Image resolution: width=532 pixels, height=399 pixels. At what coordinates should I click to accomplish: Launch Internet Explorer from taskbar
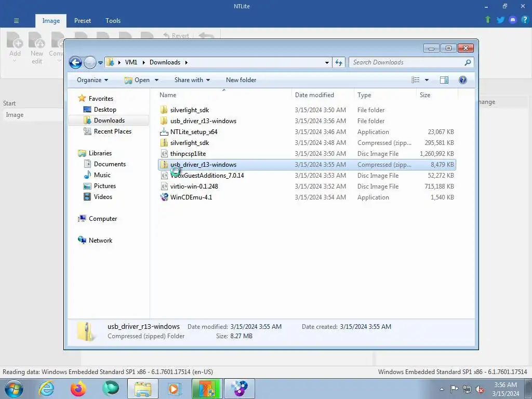46,389
